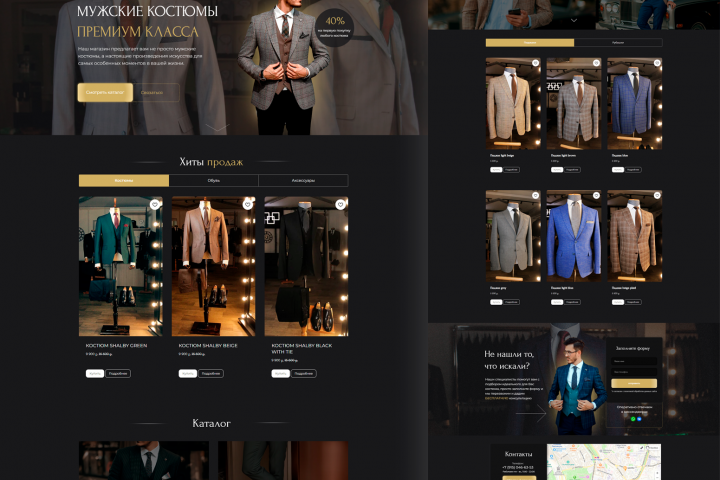
Task: Open details for light brown jacket
Action: [x=572, y=169]
